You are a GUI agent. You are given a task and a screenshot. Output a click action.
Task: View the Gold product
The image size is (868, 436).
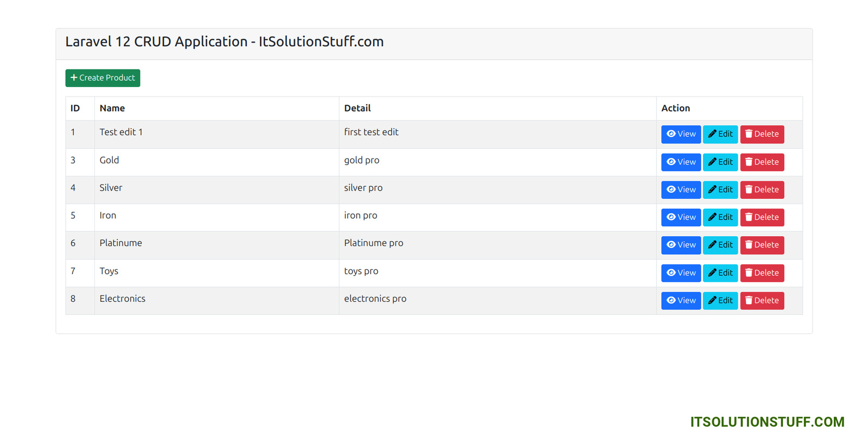(x=681, y=162)
